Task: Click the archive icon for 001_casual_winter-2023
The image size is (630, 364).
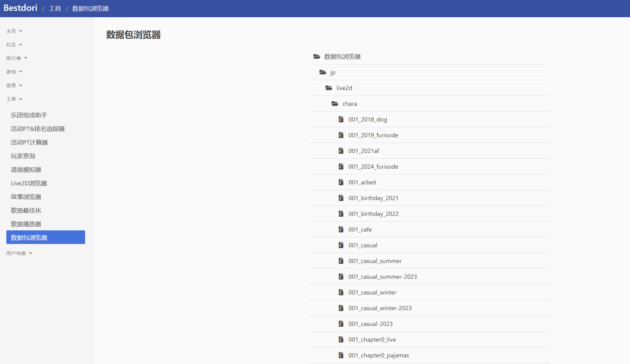Action: coord(341,308)
